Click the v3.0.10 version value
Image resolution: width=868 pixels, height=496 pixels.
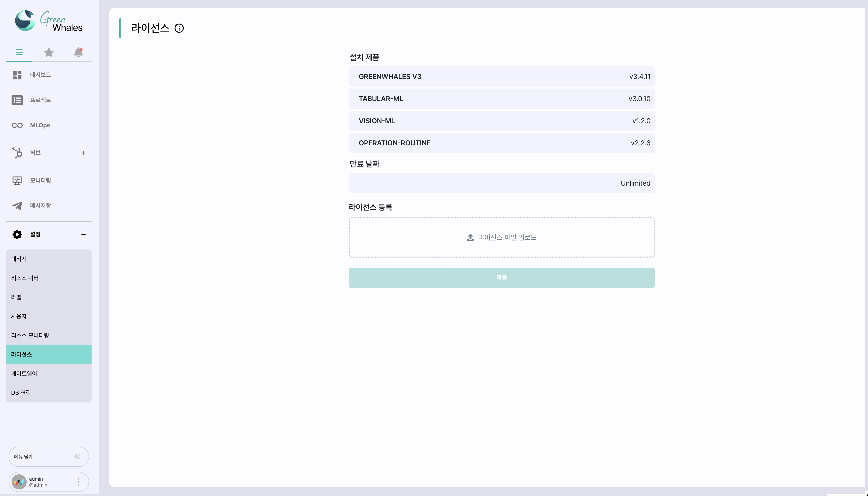(x=639, y=99)
